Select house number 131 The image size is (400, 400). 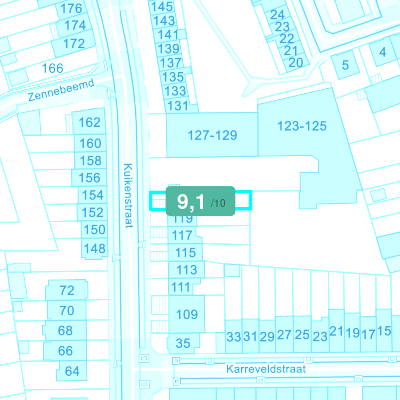[178, 106]
